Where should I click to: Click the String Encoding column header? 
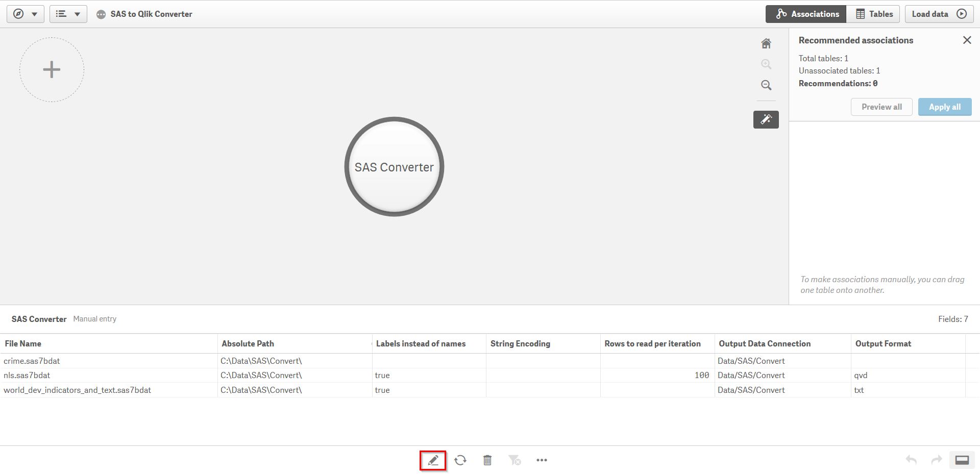click(x=543, y=343)
